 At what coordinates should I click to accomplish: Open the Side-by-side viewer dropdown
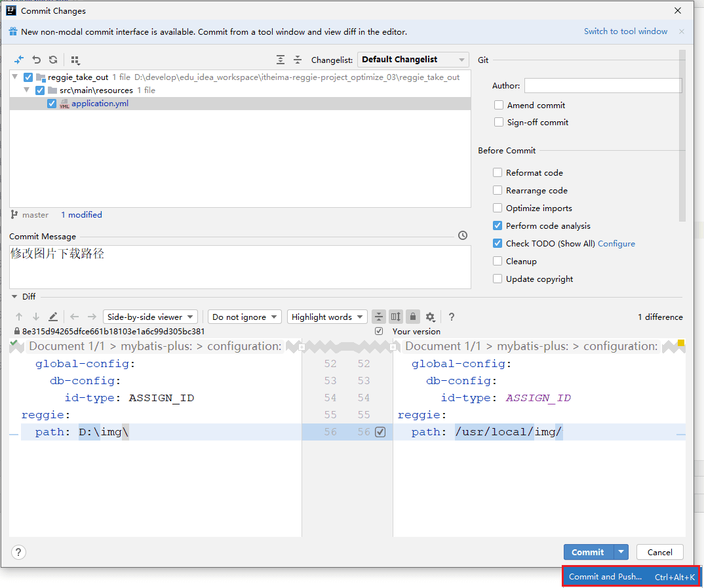pyautogui.click(x=150, y=317)
